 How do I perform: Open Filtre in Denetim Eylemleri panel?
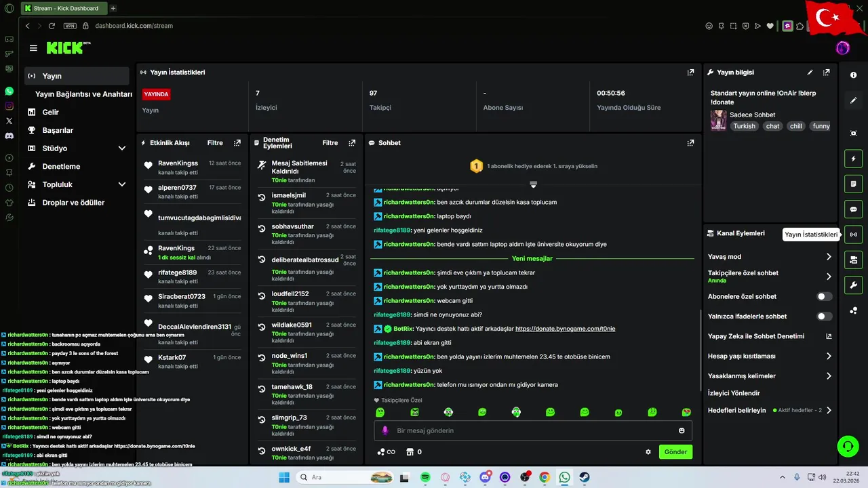pyautogui.click(x=330, y=143)
